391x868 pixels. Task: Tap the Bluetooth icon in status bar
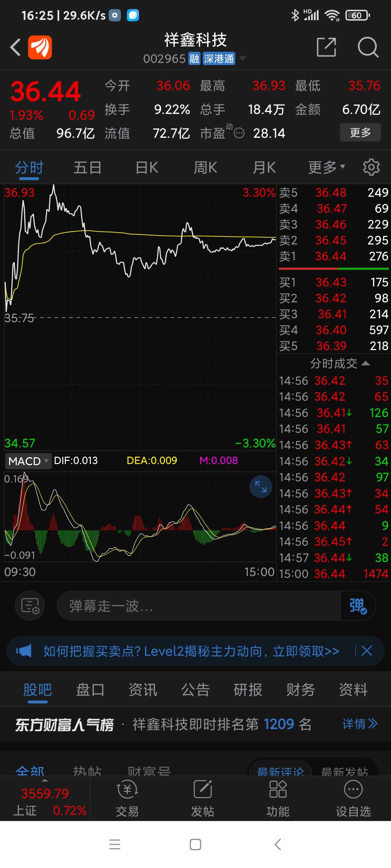coord(295,15)
